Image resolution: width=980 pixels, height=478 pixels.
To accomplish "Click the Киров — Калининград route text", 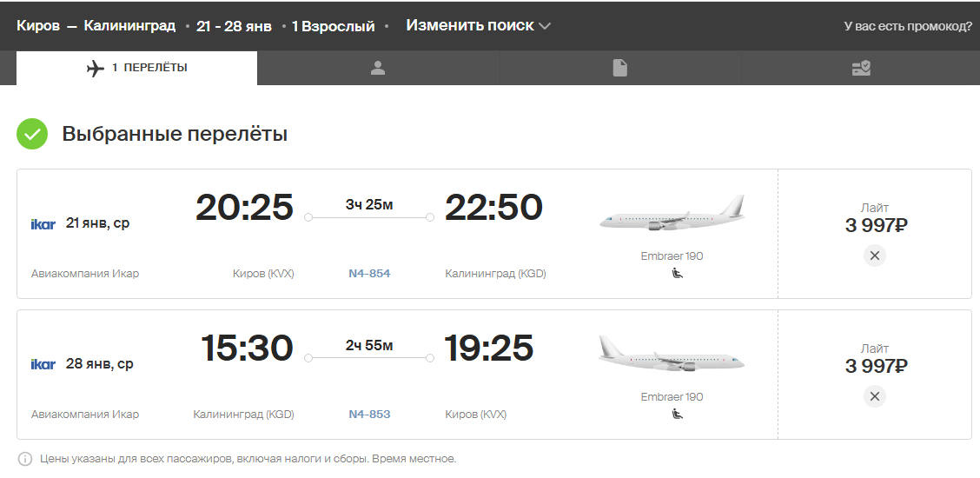I will pos(96,25).
